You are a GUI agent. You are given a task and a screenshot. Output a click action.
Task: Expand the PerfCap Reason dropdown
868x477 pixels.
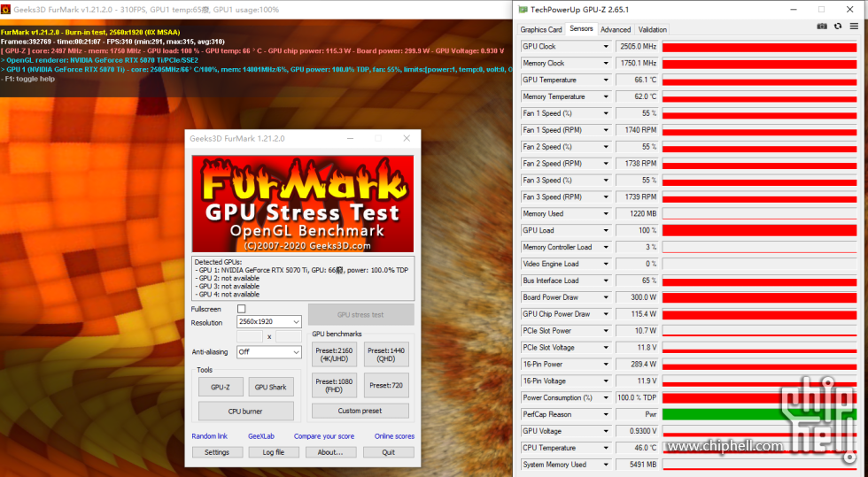(x=606, y=414)
